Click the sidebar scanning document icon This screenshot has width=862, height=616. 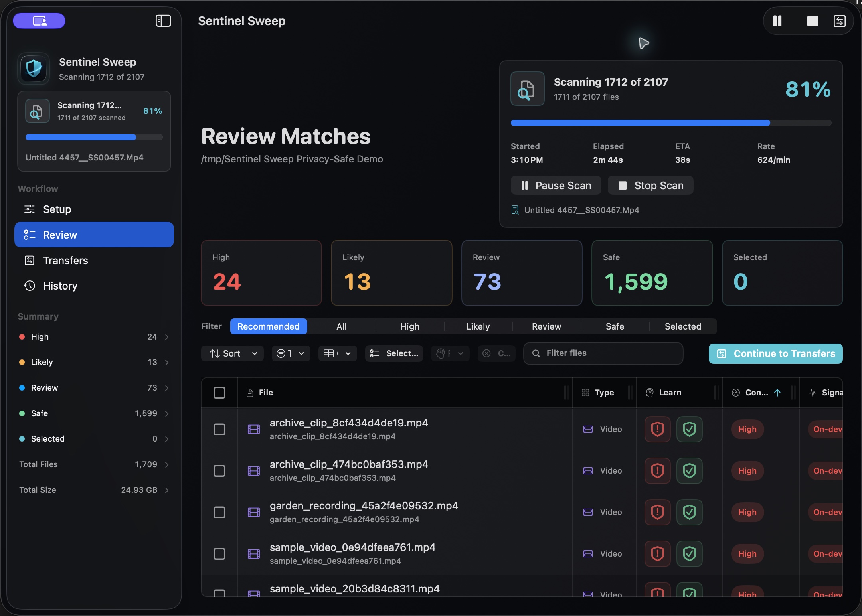(x=37, y=111)
